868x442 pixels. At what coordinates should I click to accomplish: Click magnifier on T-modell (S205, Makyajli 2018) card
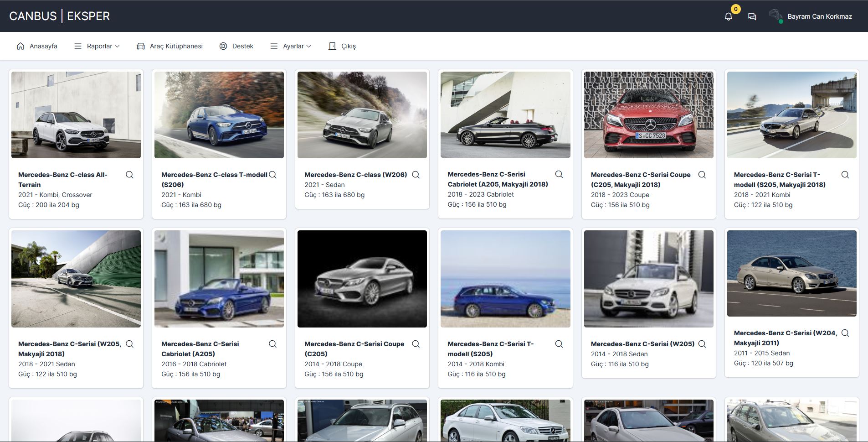click(845, 175)
